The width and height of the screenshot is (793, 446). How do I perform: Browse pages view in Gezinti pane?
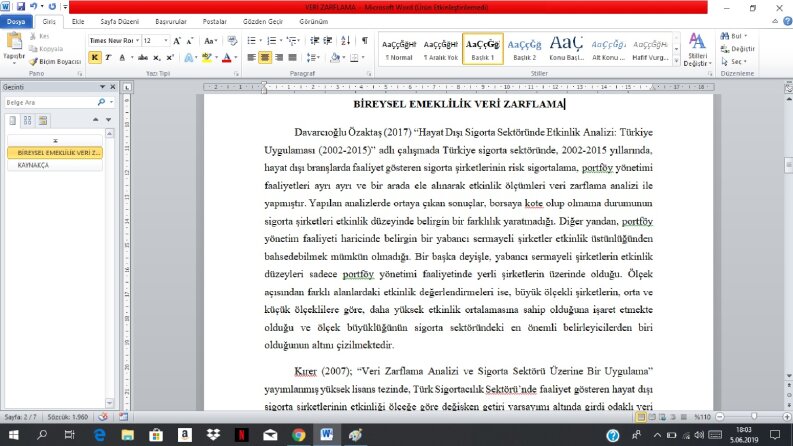(x=27, y=120)
